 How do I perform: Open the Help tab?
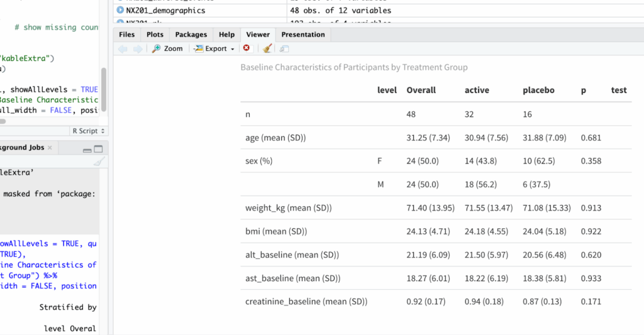[226, 35]
